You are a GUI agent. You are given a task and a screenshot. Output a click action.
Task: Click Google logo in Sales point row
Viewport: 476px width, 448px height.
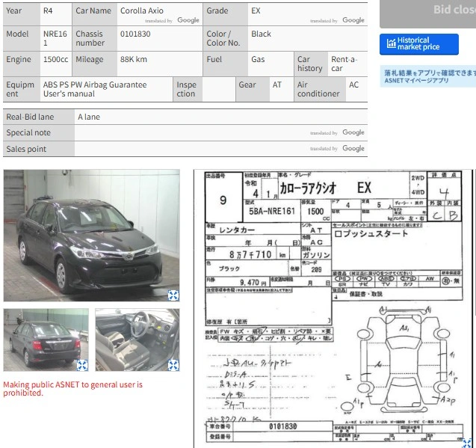tap(353, 148)
